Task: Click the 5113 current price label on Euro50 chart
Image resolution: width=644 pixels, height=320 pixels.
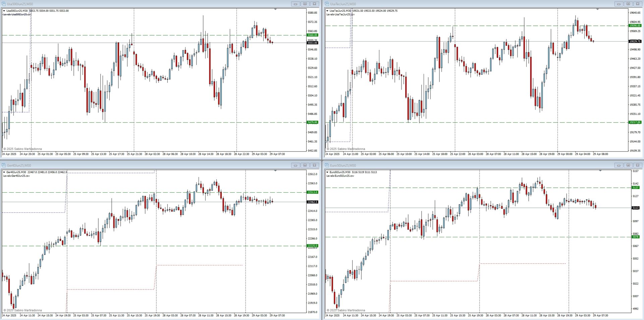Action: click(636, 208)
